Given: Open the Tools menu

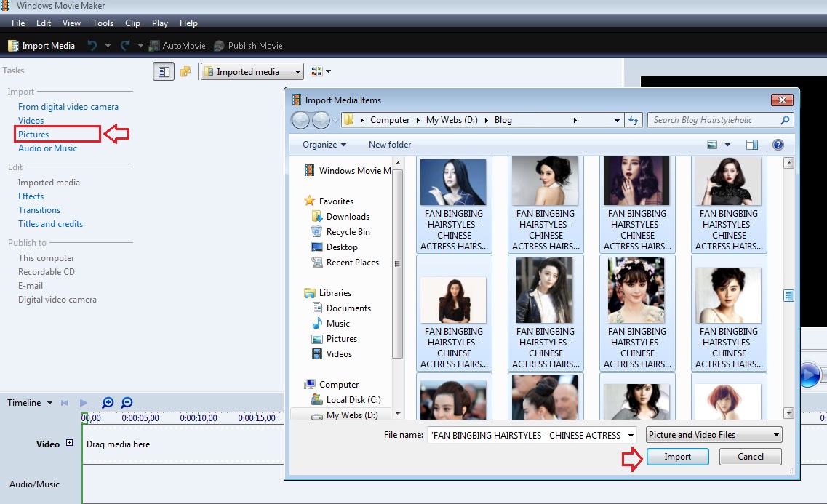Looking at the screenshot, I should (x=103, y=23).
